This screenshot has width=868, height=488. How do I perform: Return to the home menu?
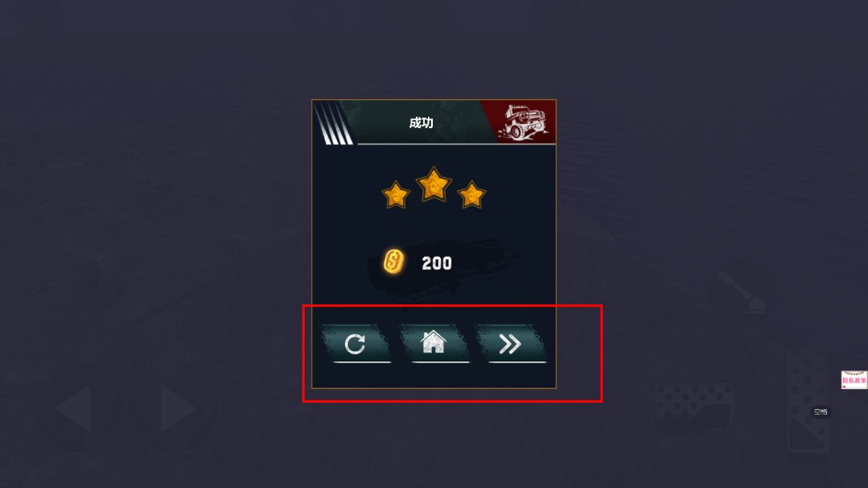pos(434,344)
